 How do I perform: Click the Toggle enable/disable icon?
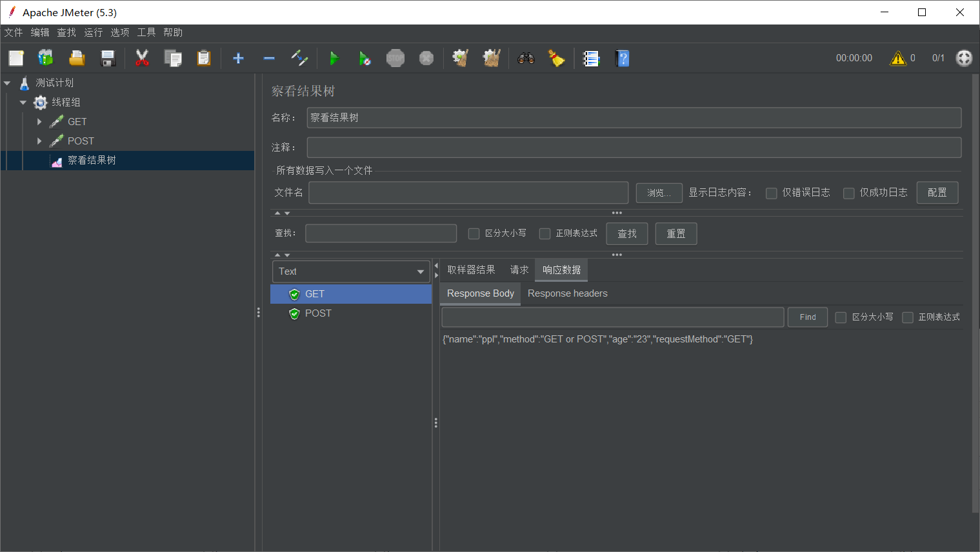click(x=299, y=58)
